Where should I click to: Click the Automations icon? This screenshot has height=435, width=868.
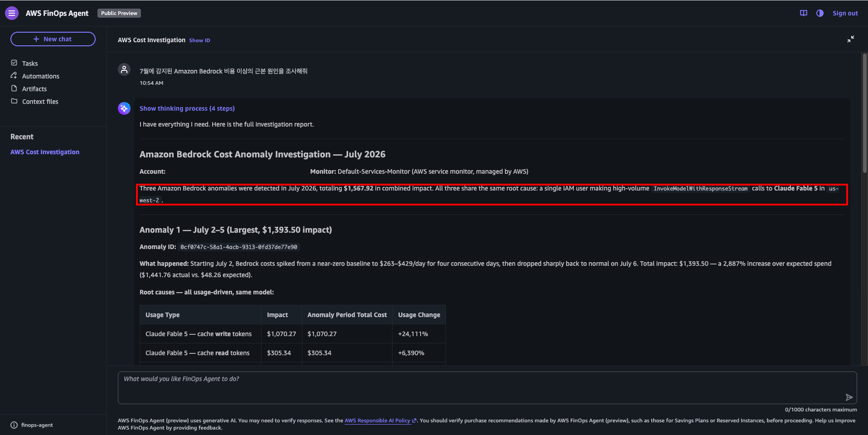click(14, 76)
